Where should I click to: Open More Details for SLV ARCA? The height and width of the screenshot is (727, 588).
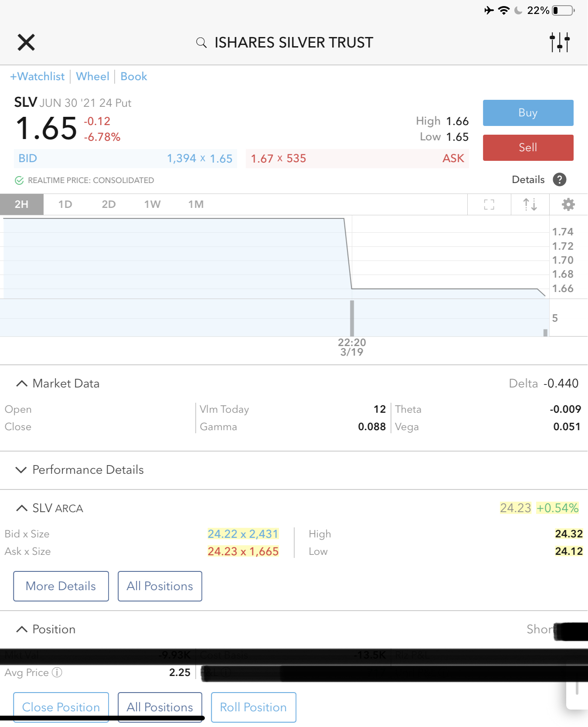(x=61, y=586)
